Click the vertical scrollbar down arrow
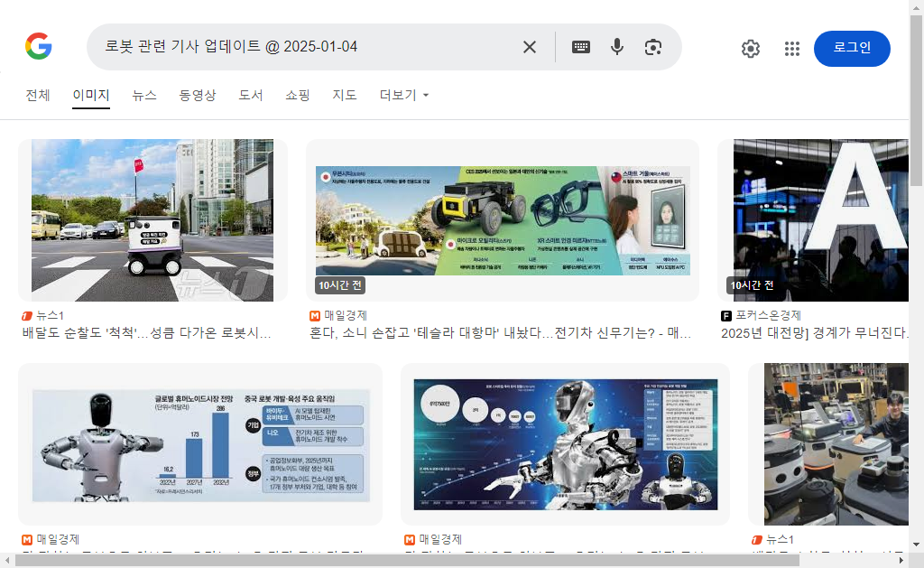Image resolution: width=924 pixels, height=568 pixels. 917,544
